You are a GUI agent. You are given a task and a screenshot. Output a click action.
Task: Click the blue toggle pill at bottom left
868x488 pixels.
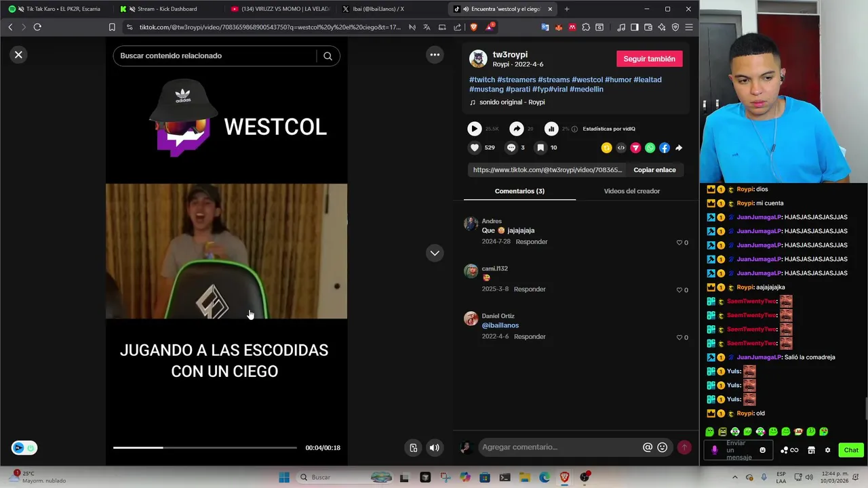(24, 448)
